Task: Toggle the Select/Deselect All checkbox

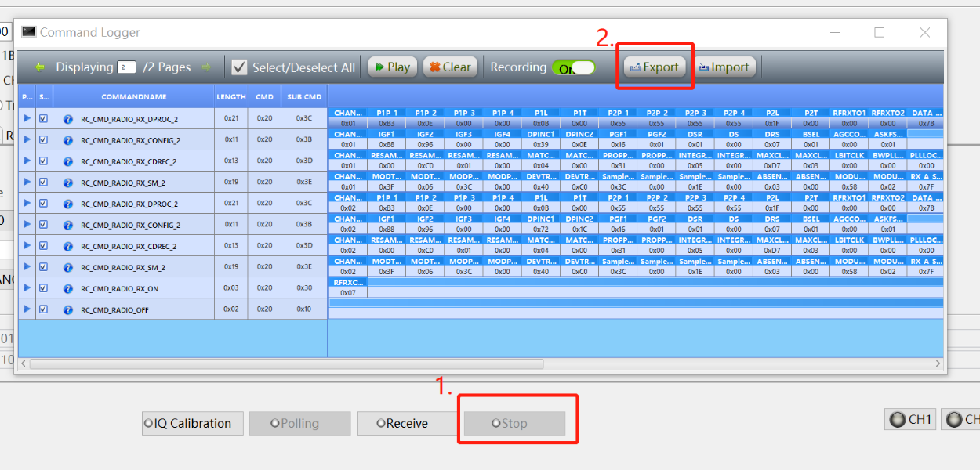Action: click(x=239, y=67)
